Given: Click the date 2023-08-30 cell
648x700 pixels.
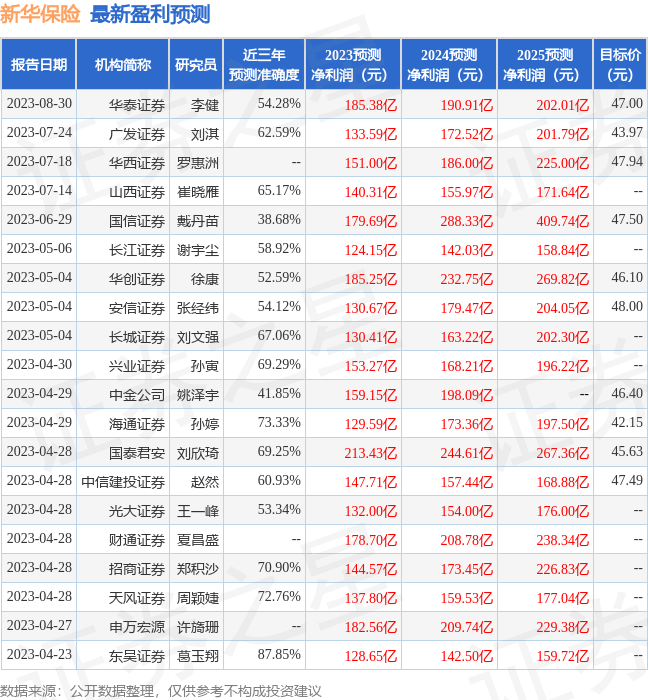Looking at the screenshot, I should 39,104.
